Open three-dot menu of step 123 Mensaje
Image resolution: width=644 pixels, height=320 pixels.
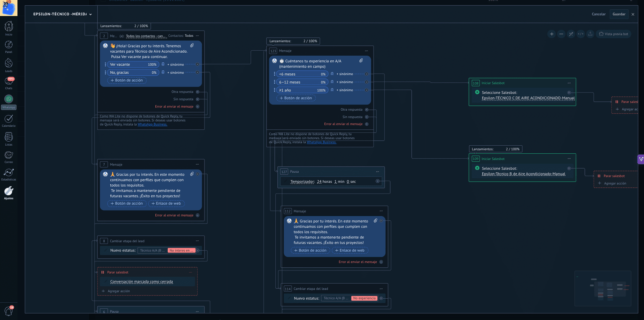coord(366,51)
